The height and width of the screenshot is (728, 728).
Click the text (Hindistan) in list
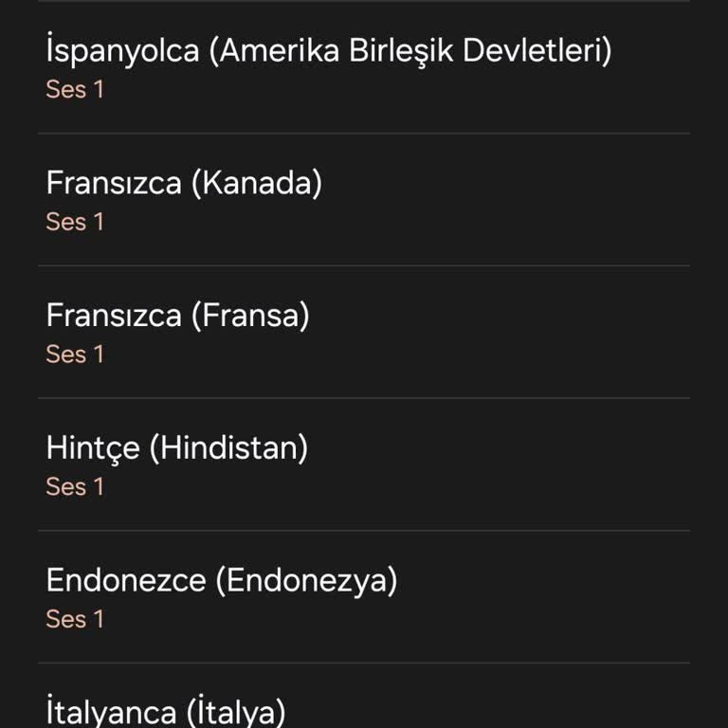[x=228, y=447]
